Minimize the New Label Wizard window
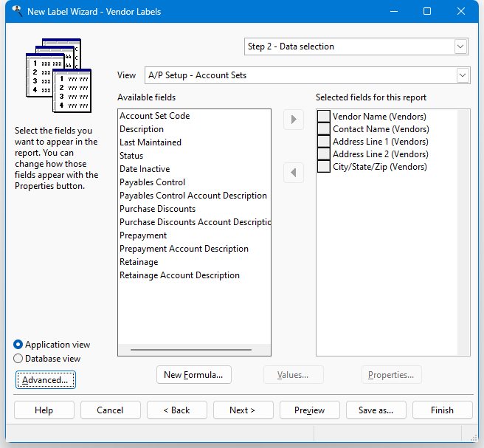Screen dimensions: 484x448 click(394, 11)
